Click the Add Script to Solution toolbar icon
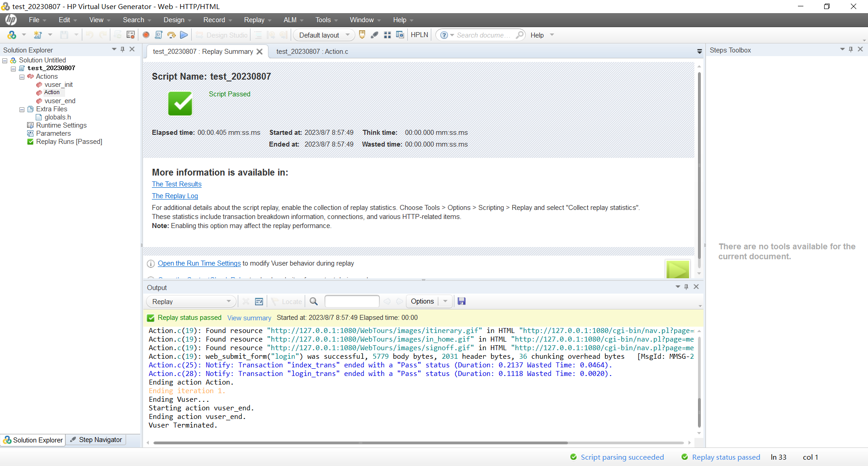Image resolution: width=868 pixels, height=466 pixels. (12, 35)
